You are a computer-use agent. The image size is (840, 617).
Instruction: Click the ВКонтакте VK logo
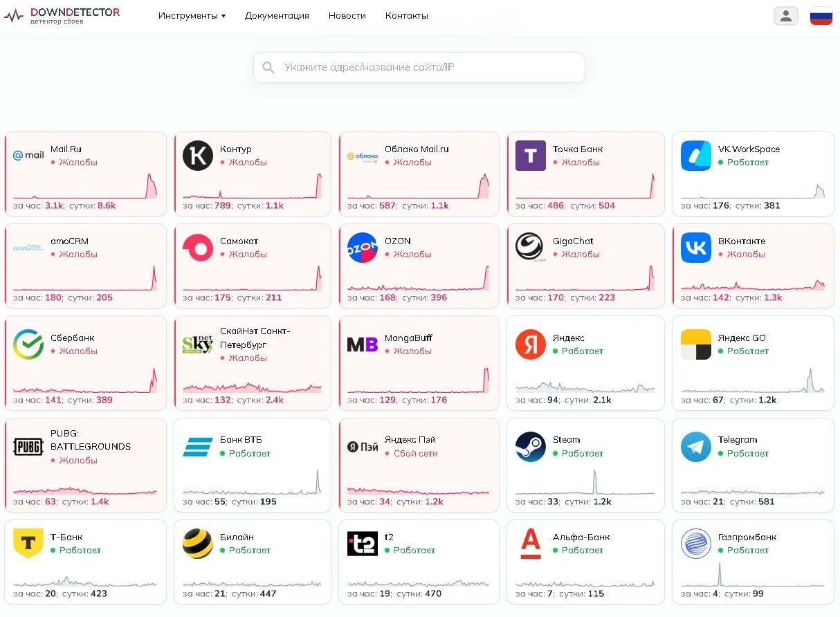point(696,248)
